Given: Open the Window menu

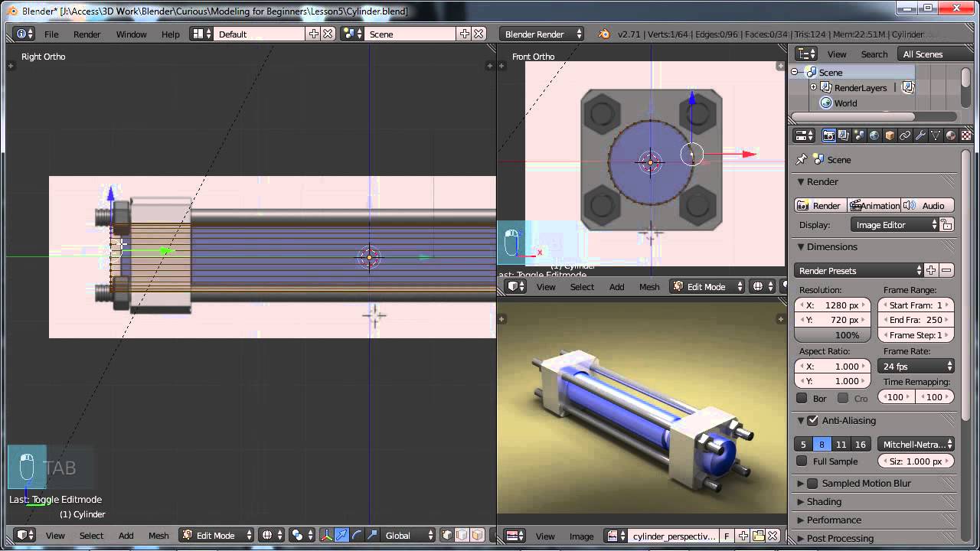Looking at the screenshot, I should (131, 34).
